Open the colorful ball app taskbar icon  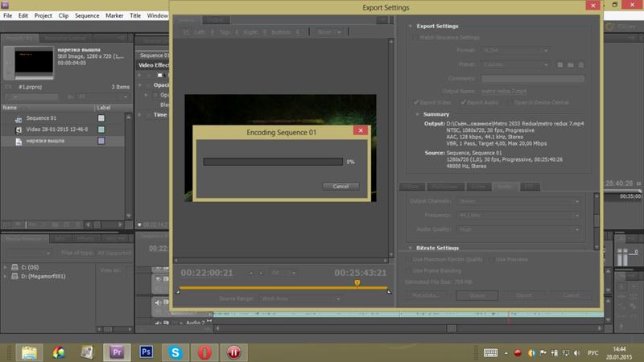[x=58, y=352]
